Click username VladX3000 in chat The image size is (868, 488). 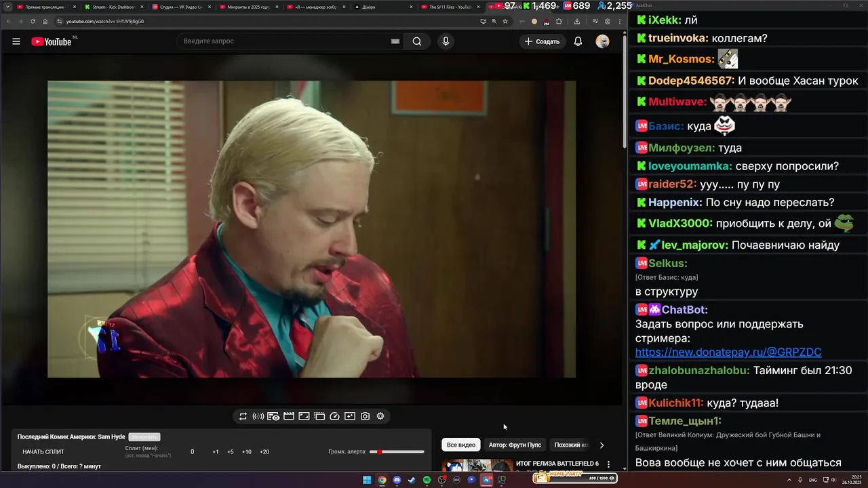[x=680, y=224]
